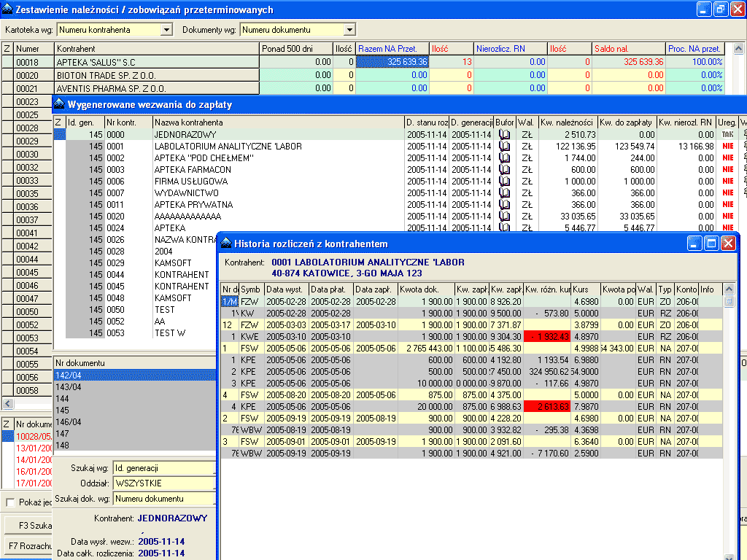Click the 'Kwota dok.' column header
Image resolution: width=747 pixels, height=560 pixels.
[x=425, y=289]
